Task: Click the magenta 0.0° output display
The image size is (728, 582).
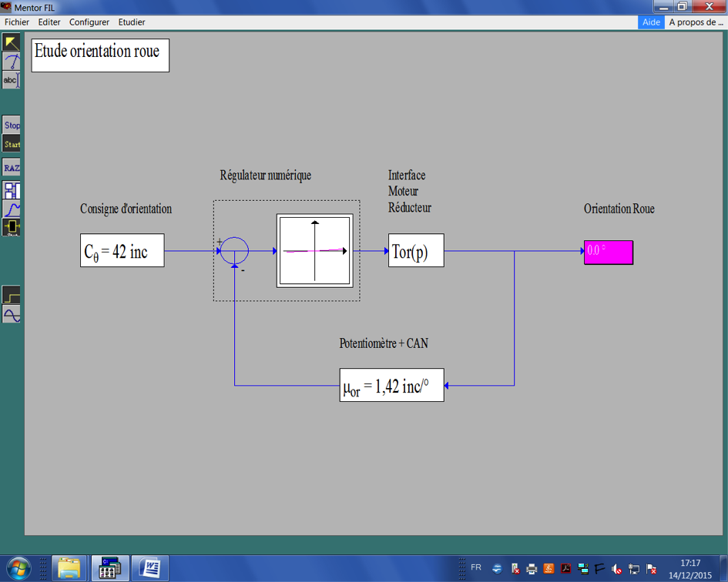Action: tap(609, 253)
